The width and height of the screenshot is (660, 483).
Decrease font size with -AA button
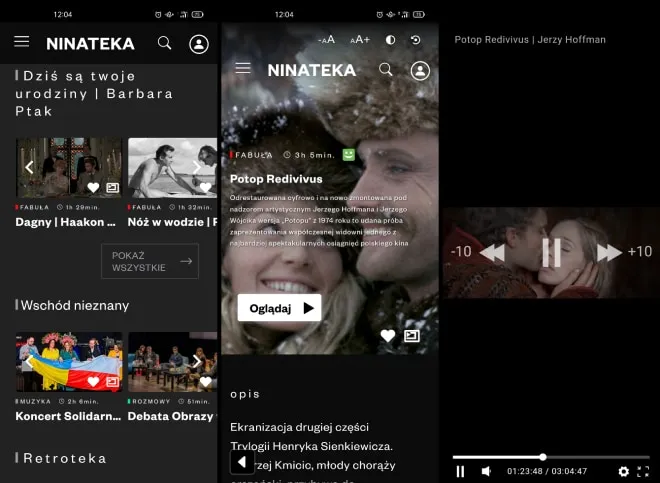pos(326,39)
